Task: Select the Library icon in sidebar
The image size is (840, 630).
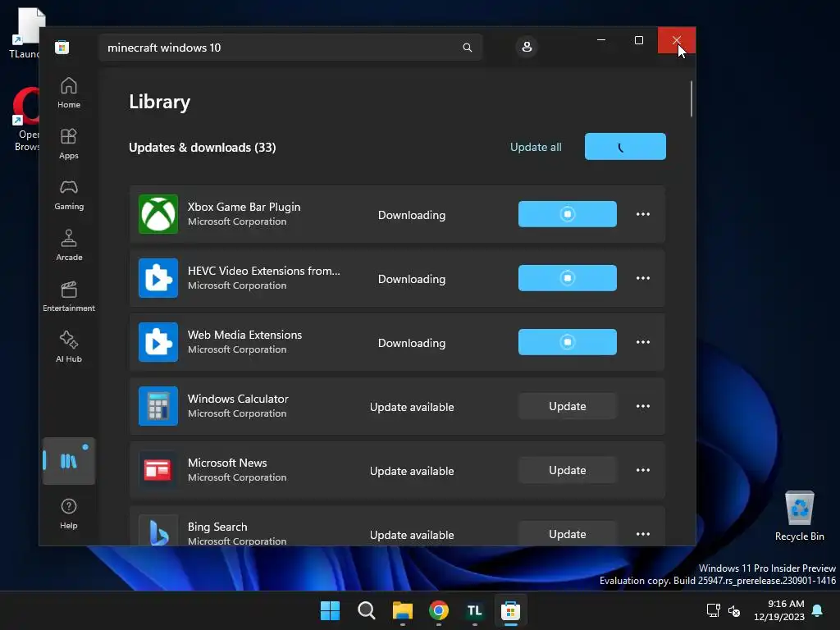Action: coord(69,461)
